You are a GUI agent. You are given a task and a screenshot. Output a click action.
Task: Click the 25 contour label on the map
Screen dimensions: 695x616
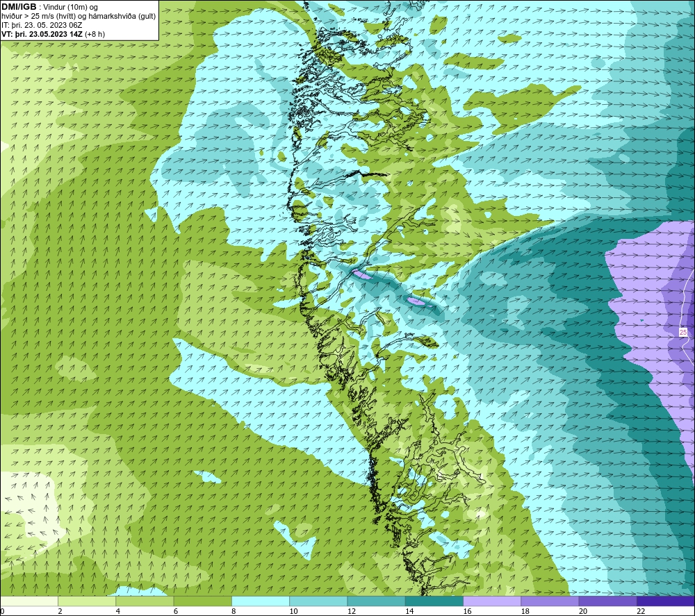(x=683, y=332)
